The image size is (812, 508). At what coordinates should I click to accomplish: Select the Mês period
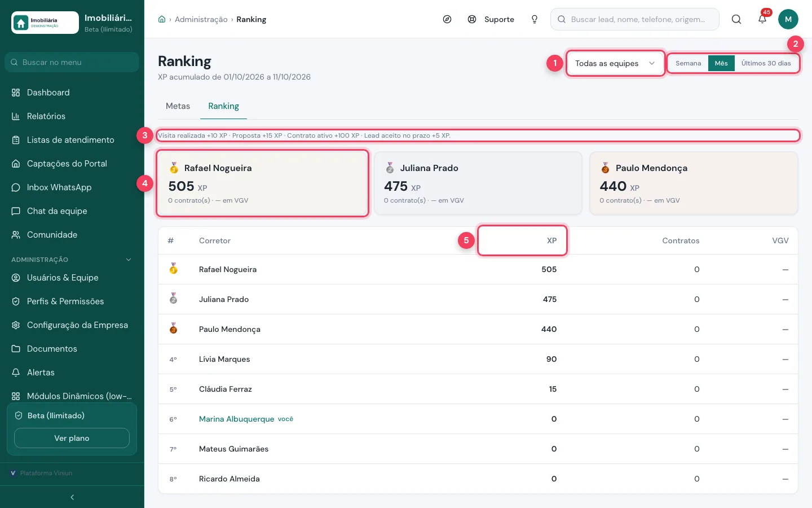pos(721,63)
